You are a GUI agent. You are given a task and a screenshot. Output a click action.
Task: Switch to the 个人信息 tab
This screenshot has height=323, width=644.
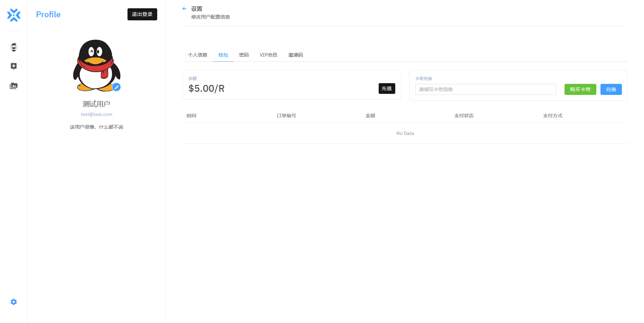(x=198, y=55)
